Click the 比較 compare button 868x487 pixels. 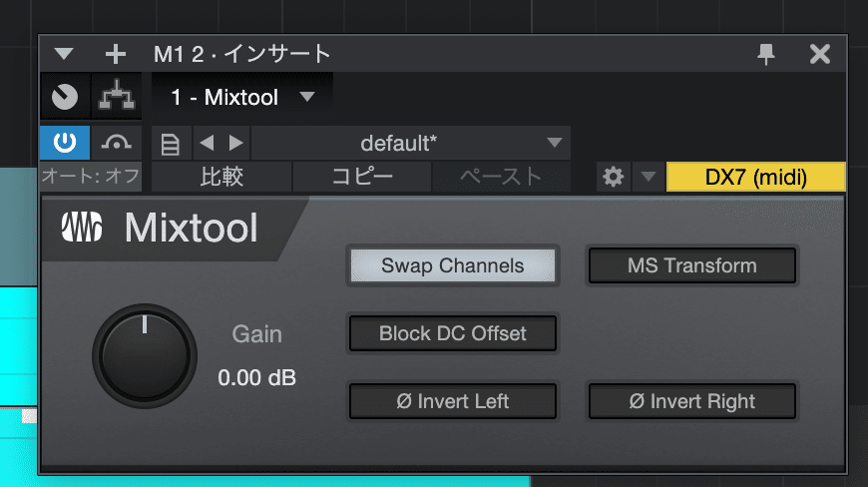(221, 177)
